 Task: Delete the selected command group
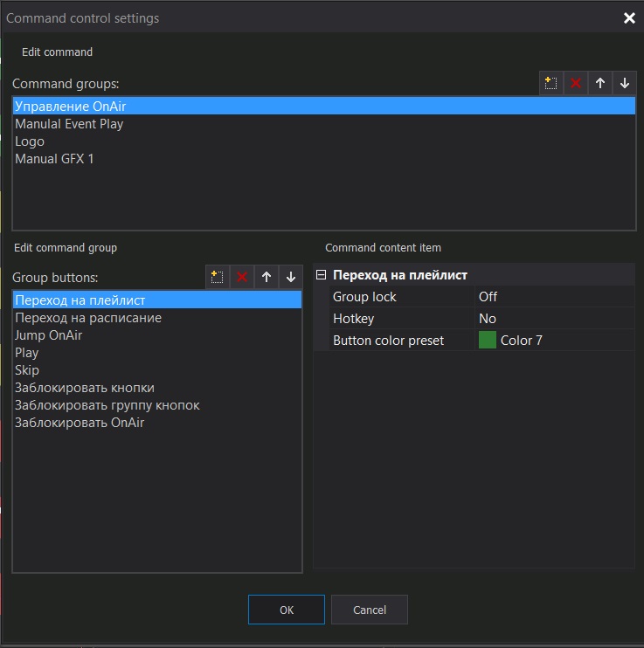(x=575, y=83)
